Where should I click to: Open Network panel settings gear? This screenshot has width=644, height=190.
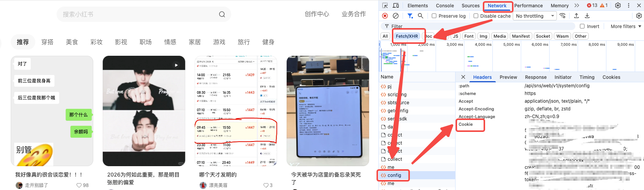click(x=639, y=16)
